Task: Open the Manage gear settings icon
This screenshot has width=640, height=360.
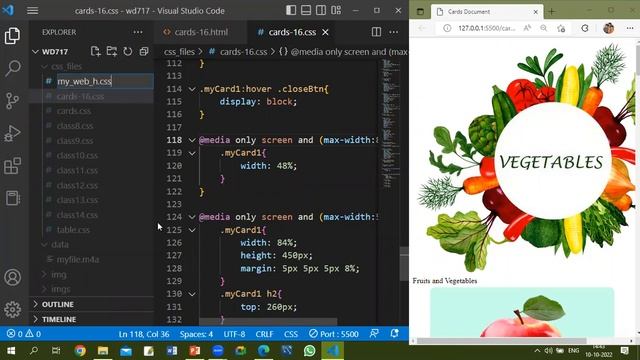Action: (12, 309)
